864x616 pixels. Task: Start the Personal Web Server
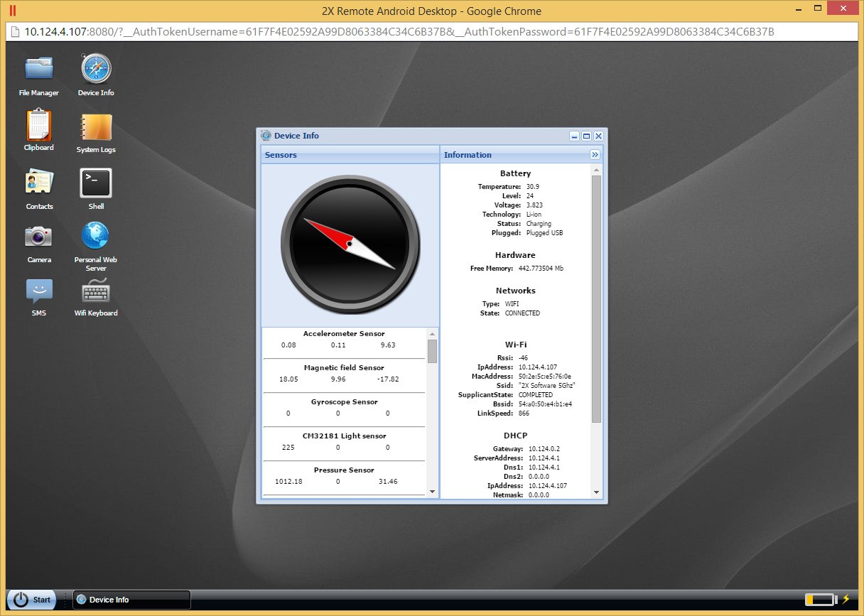(95, 234)
